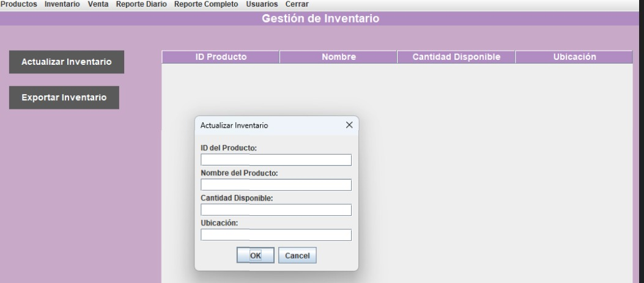This screenshot has height=283, width=644.
Task: Click the ID del Producto label
Action: tap(229, 148)
